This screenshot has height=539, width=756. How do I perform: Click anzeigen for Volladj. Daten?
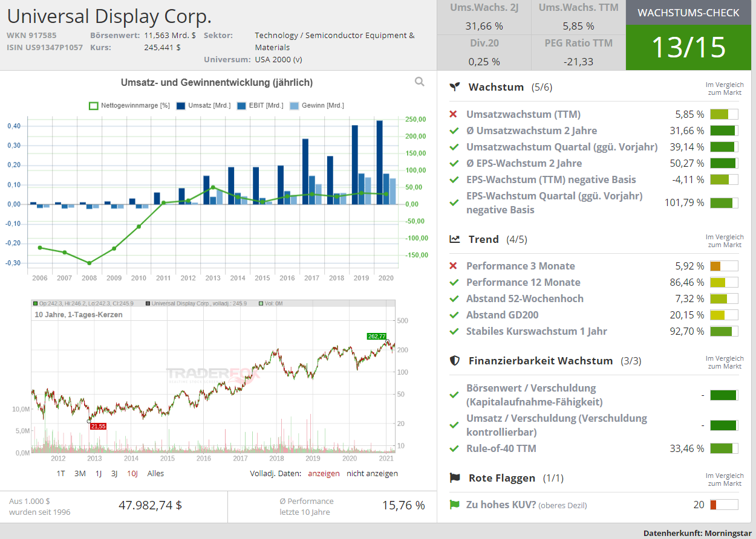coord(324,473)
